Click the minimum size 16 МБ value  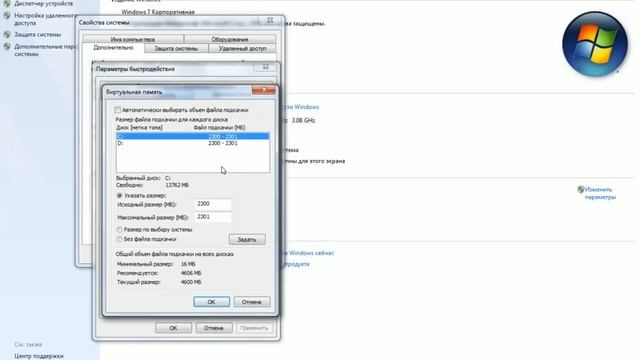[188, 264]
